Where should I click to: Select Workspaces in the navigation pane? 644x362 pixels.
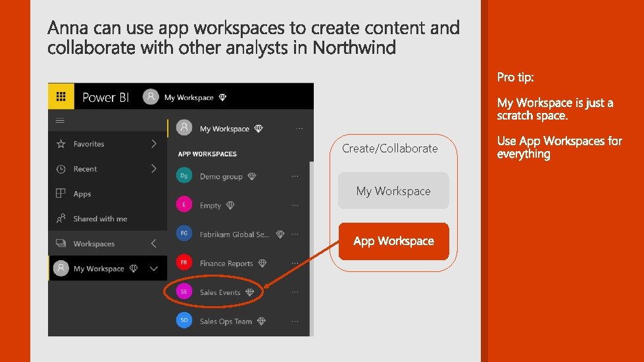click(108, 244)
